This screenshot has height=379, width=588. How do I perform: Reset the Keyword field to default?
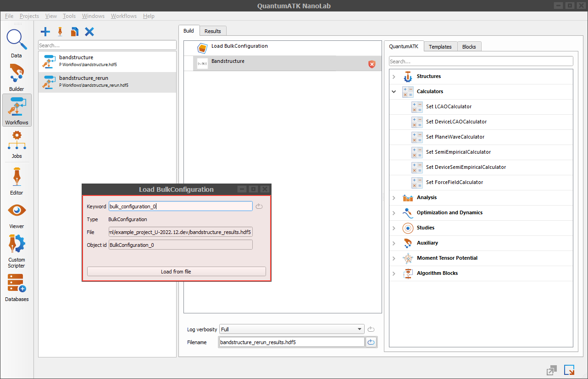coord(259,206)
